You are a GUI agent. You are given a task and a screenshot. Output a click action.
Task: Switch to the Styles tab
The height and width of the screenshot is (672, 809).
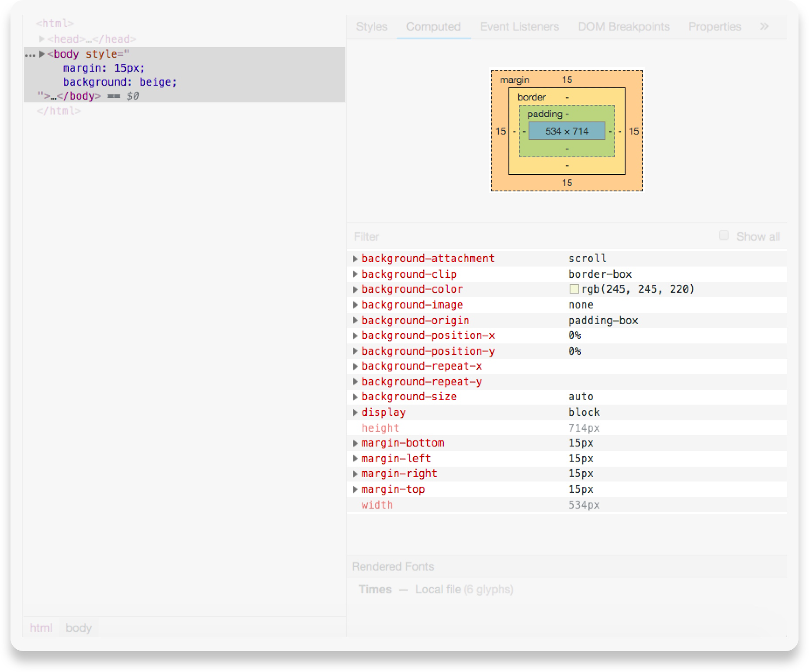(372, 27)
